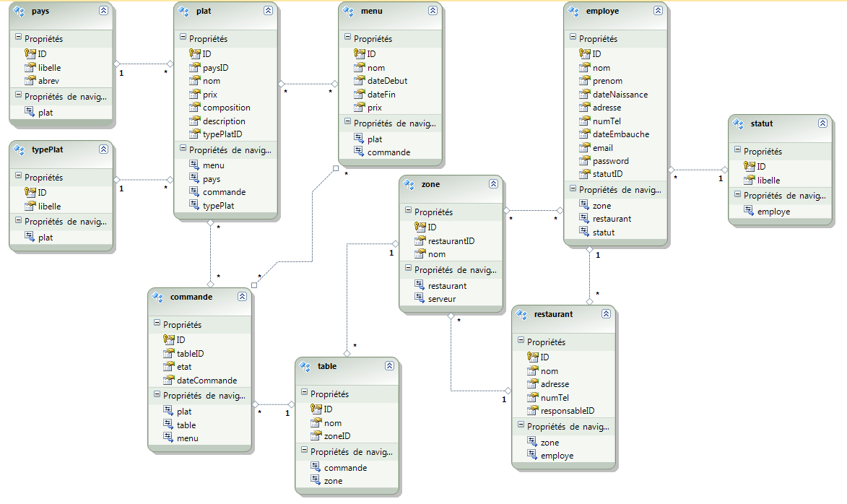
Task: Click navigation icon beside serveur in zone
Action: tap(420, 297)
